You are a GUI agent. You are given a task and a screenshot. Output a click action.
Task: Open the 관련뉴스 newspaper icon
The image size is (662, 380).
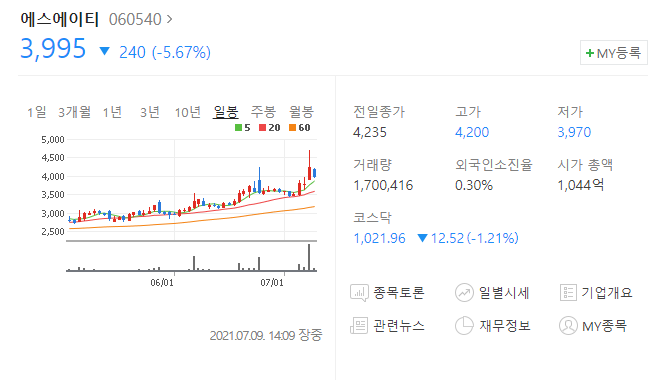coord(359,326)
